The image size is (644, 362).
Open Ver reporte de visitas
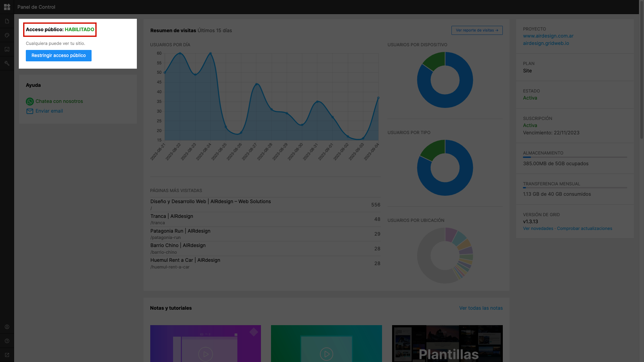tap(477, 30)
